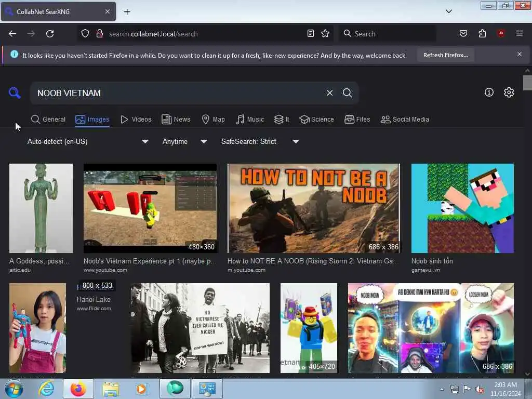Open the Social Media category tab
Viewport: 532px width, 399px height.
[x=405, y=119]
